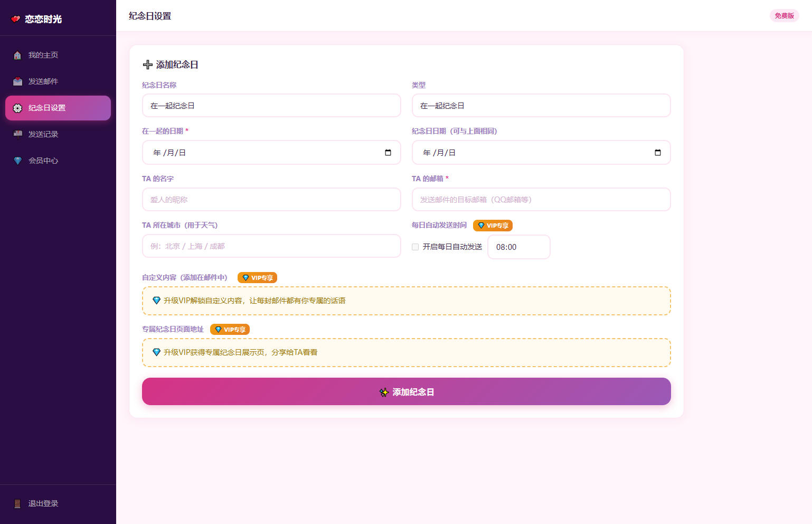Click the envelope icon for 发送邮件
812x524 pixels.
click(17, 81)
